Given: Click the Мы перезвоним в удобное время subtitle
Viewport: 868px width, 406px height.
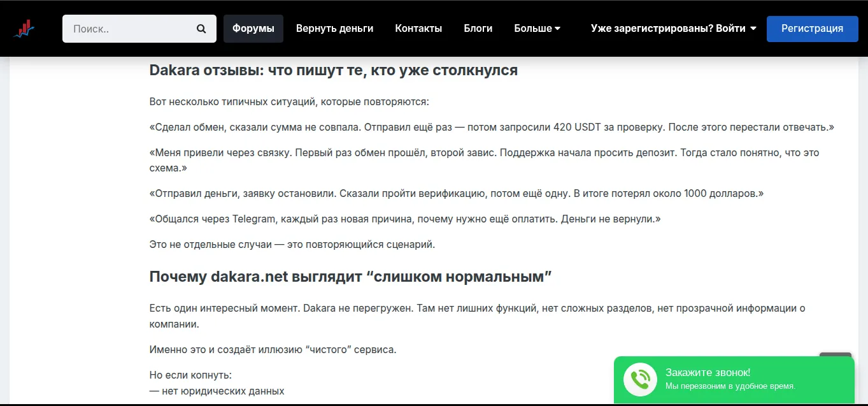Looking at the screenshot, I should [730, 386].
